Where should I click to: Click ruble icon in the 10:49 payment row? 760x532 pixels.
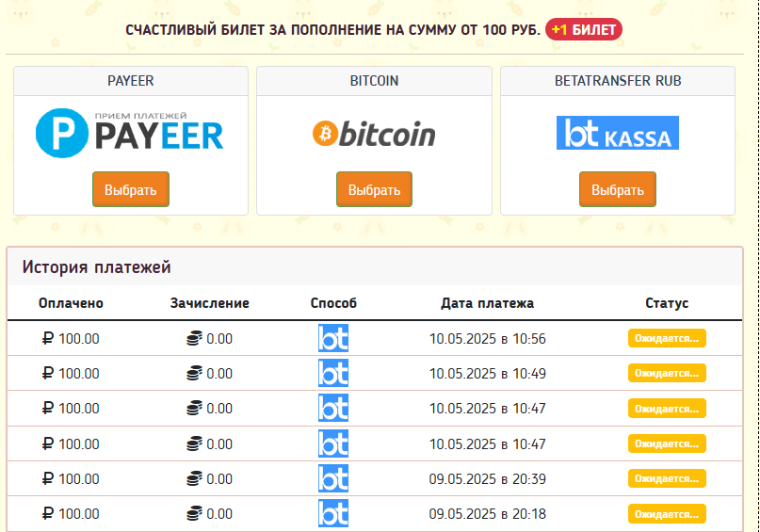(49, 374)
